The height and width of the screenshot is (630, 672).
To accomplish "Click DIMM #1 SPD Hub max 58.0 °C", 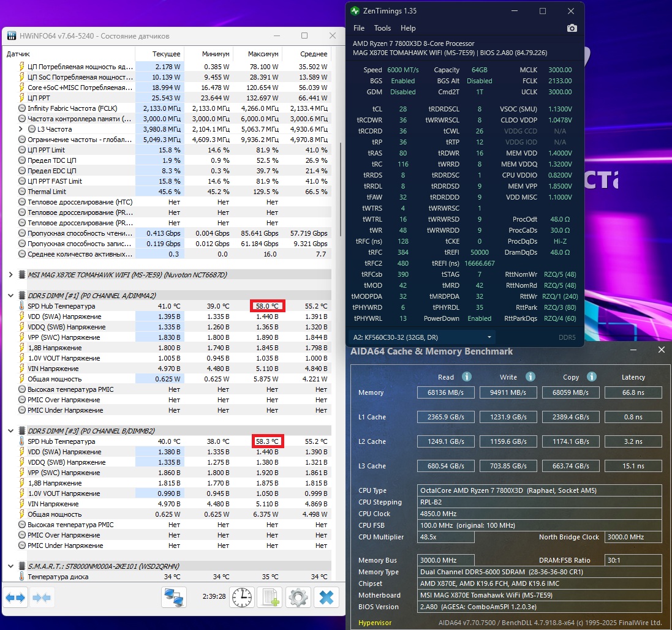I will tap(267, 306).
